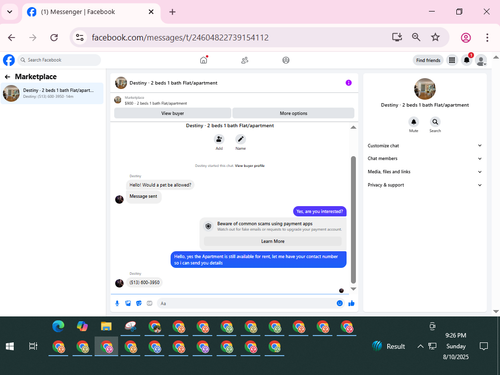This screenshot has width=500, height=375.
Task: Open Copilot from the taskbar
Action: (x=82, y=326)
